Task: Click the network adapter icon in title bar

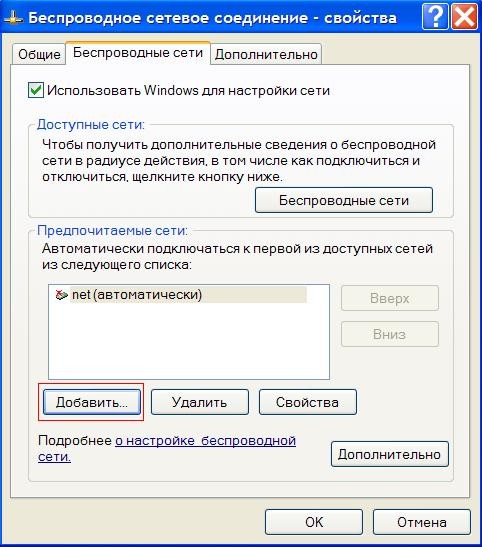Action: tap(13, 17)
